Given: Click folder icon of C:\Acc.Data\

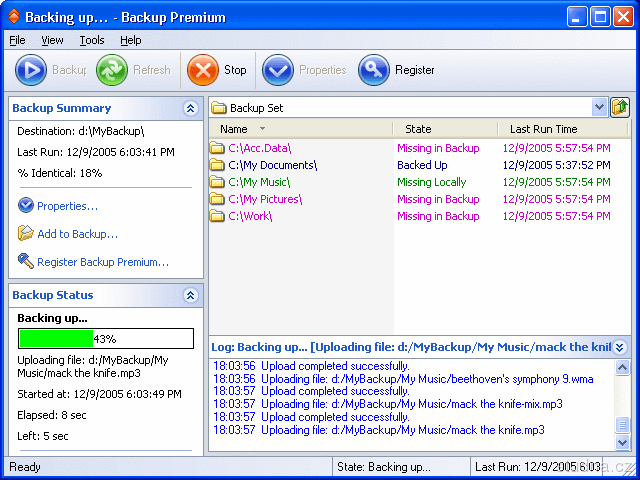Looking at the screenshot, I should [217, 148].
